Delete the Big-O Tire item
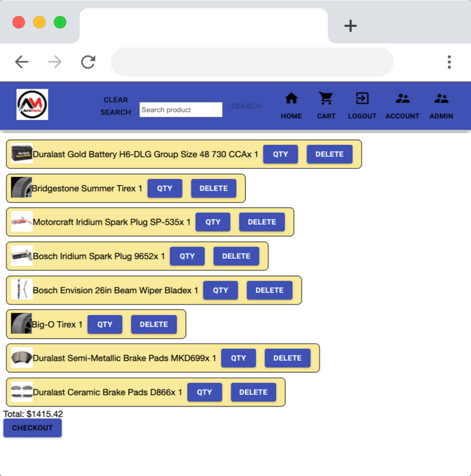This screenshot has width=471, height=476. pos(154,324)
